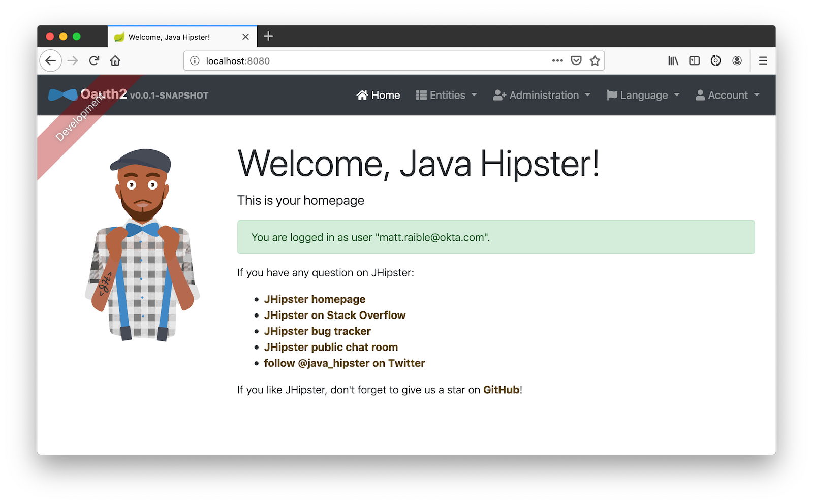Image resolution: width=813 pixels, height=504 pixels.
Task: Show the sidebar using the sidebars icon
Action: 694,61
